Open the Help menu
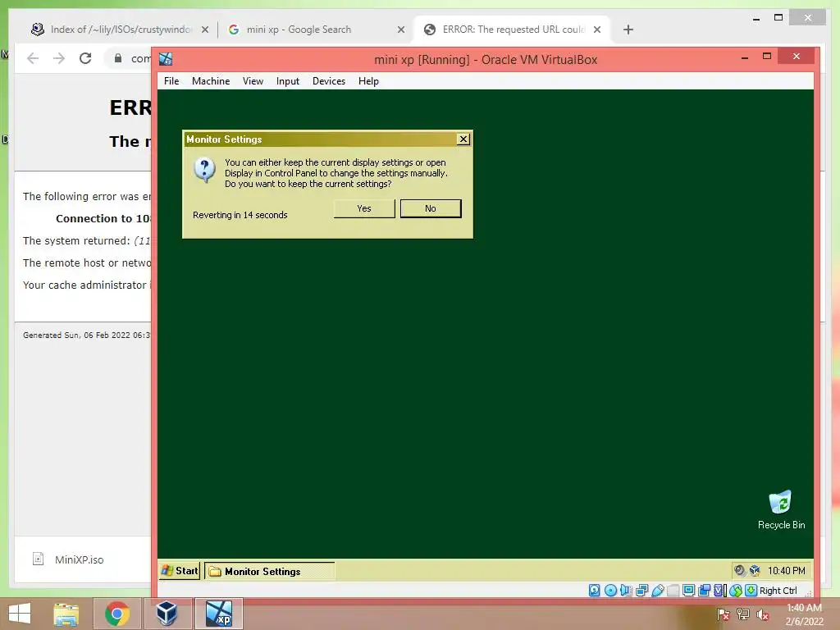 pyautogui.click(x=368, y=81)
